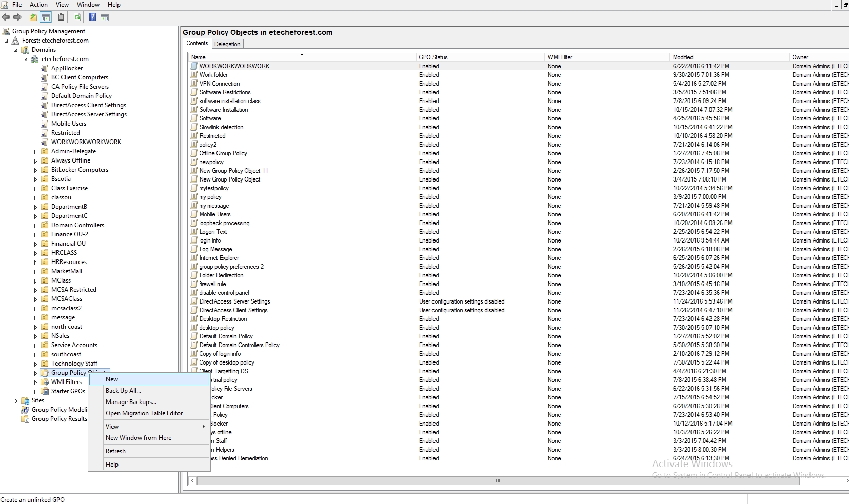Click the Show/Hide Action Pane icon
This screenshot has width=849, height=504.
click(x=105, y=17)
